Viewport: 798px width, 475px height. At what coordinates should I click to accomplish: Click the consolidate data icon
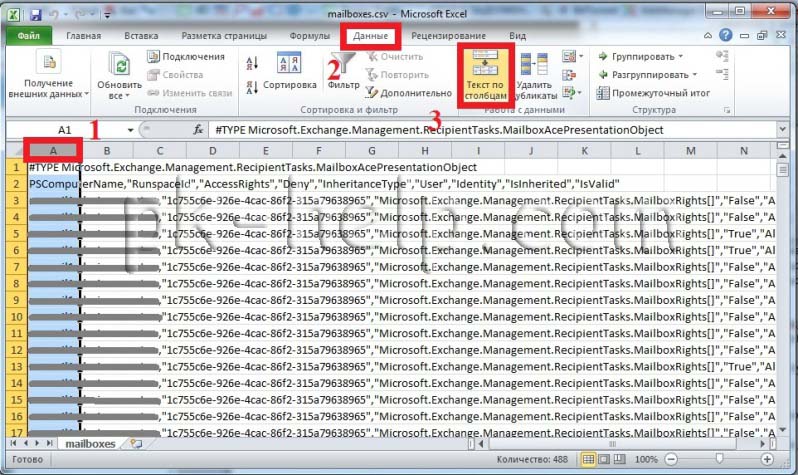point(569,75)
